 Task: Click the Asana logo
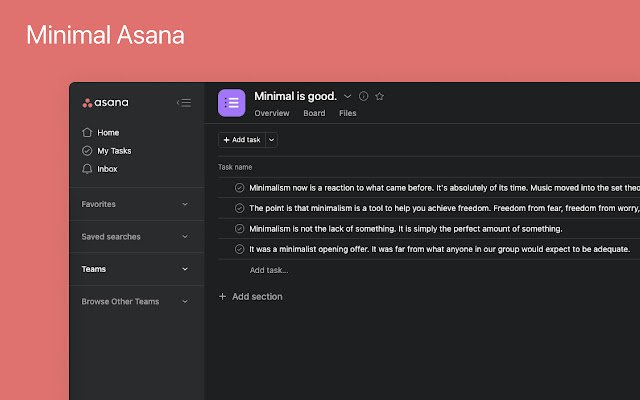[105, 103]
